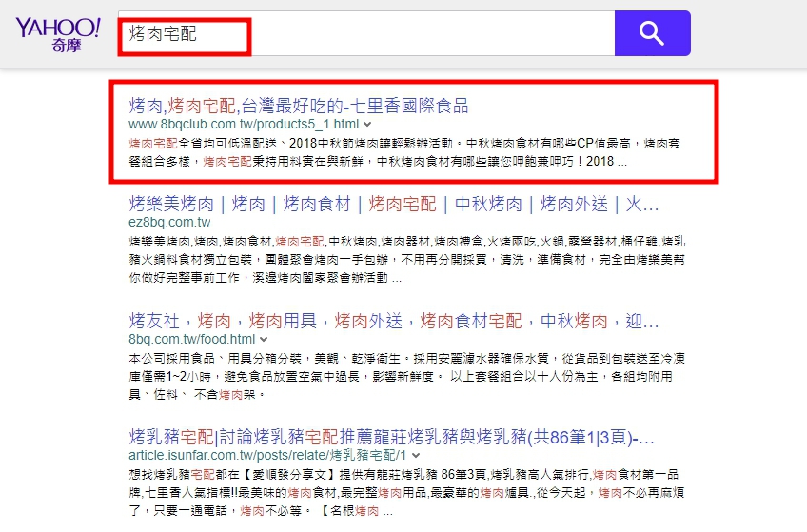Click snippet text starting 烤樂美烤肉,烤肉,烤肉食材
The height and width of the screenshot is (532, 807).
406,259
